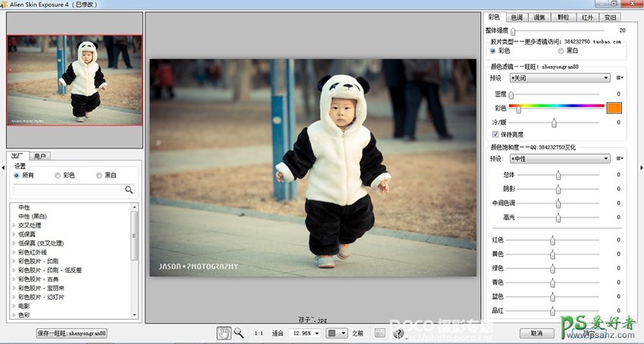The width and height of the screenshot is (644, 344).
Task: Select the magnifier zoom tool
Action: pos(239,333)
